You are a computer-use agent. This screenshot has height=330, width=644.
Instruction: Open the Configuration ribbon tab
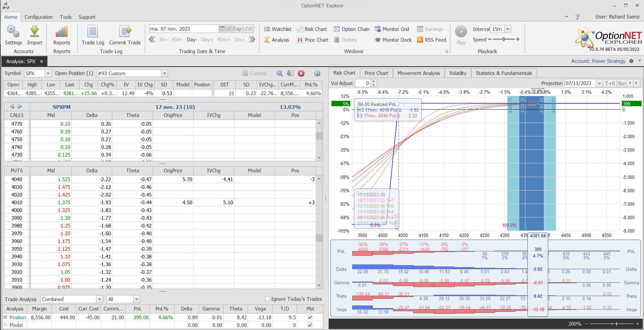coord(39,17)
